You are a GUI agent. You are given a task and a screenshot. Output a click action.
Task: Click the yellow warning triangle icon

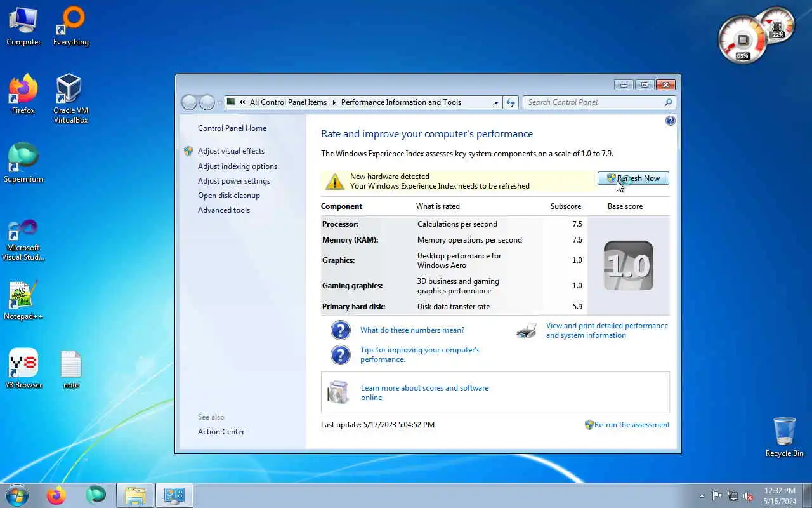click(x=334, y=182)
